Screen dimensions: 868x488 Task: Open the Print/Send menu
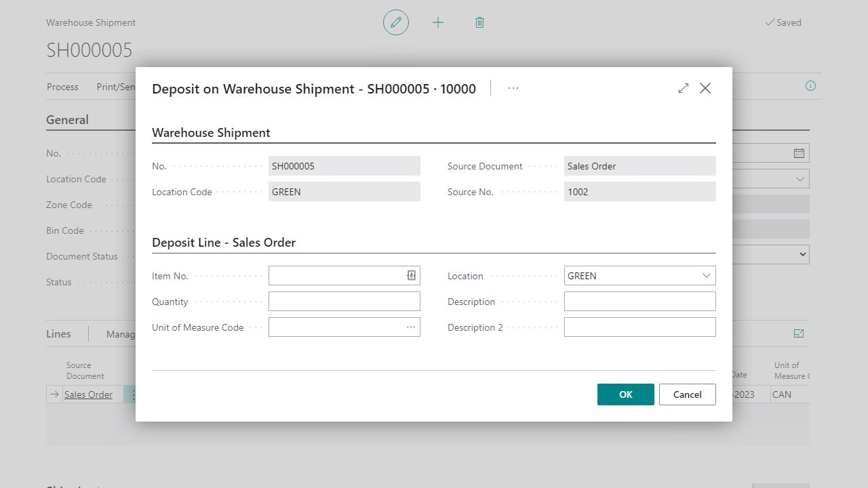pyautogui.click(x=116, y=87)
